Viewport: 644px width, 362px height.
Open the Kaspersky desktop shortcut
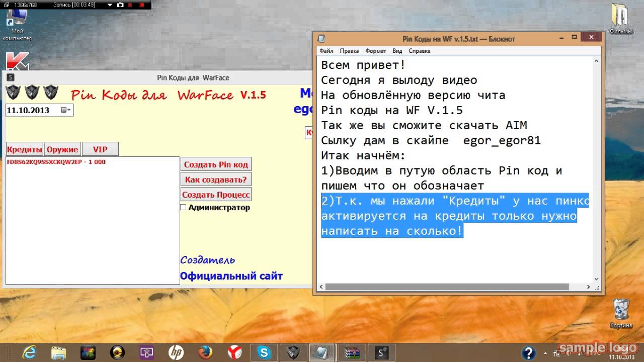pyautogui.click(x=18, y=61)
